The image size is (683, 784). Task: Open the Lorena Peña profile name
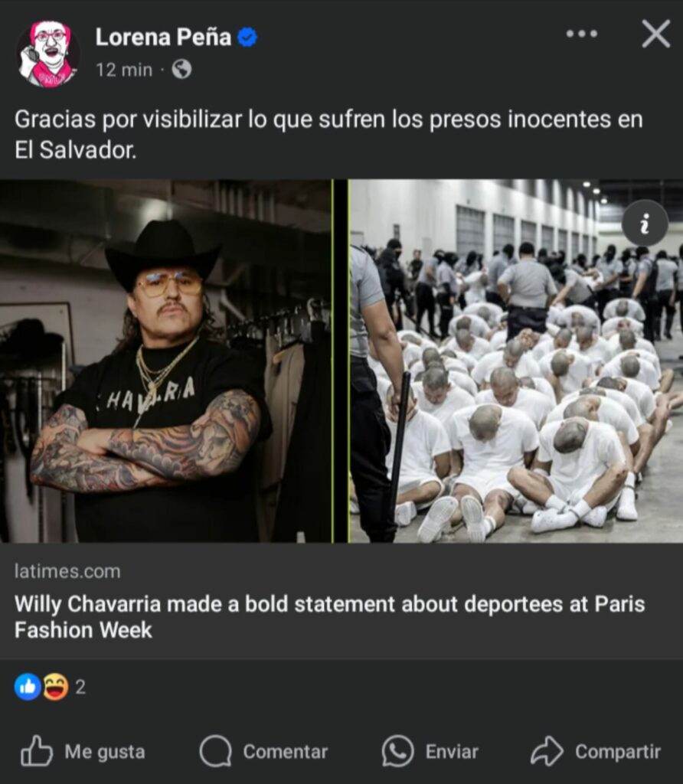pyautogui.click(x=163, y=37)
